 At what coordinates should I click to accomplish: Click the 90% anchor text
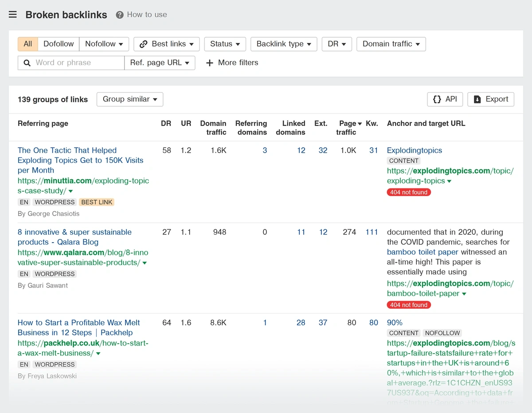(x=395, y=323)
